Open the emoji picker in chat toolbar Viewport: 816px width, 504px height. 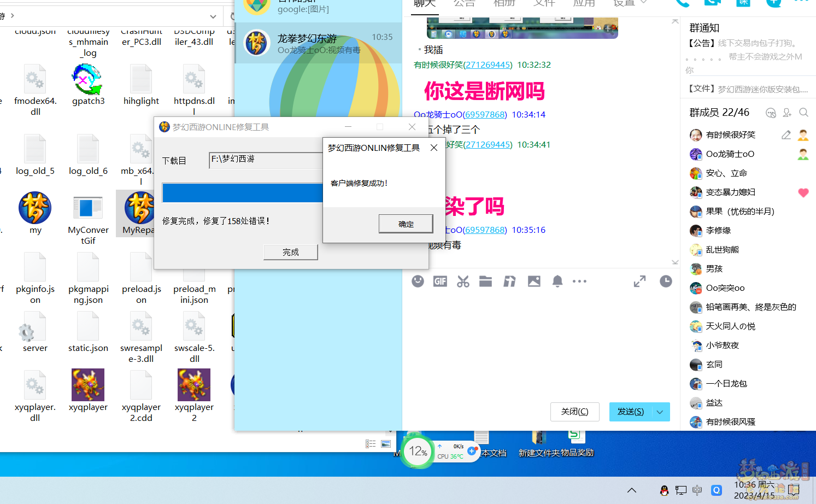(x=418, y=282)
